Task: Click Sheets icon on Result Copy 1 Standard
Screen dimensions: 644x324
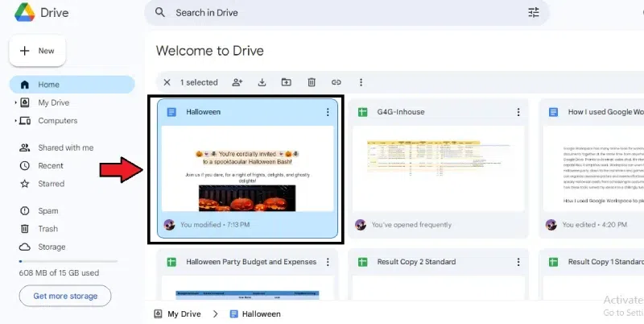Action: pos(553,262)
